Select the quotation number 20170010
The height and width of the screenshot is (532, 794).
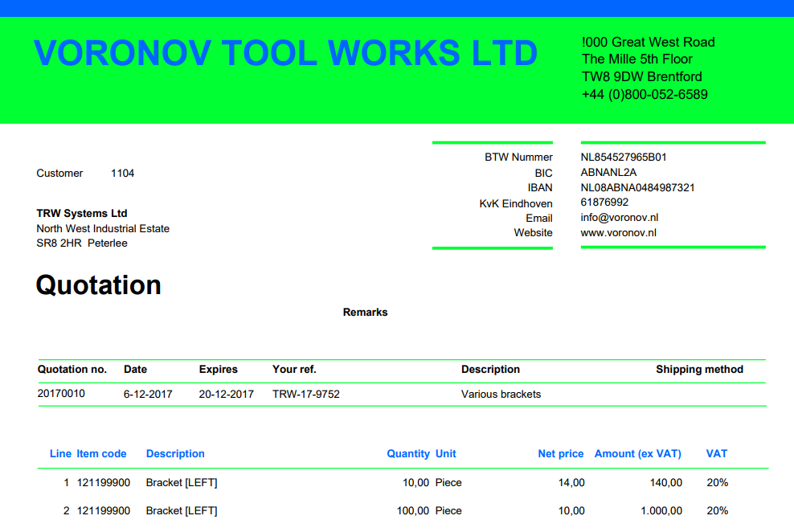pos(61,395)
